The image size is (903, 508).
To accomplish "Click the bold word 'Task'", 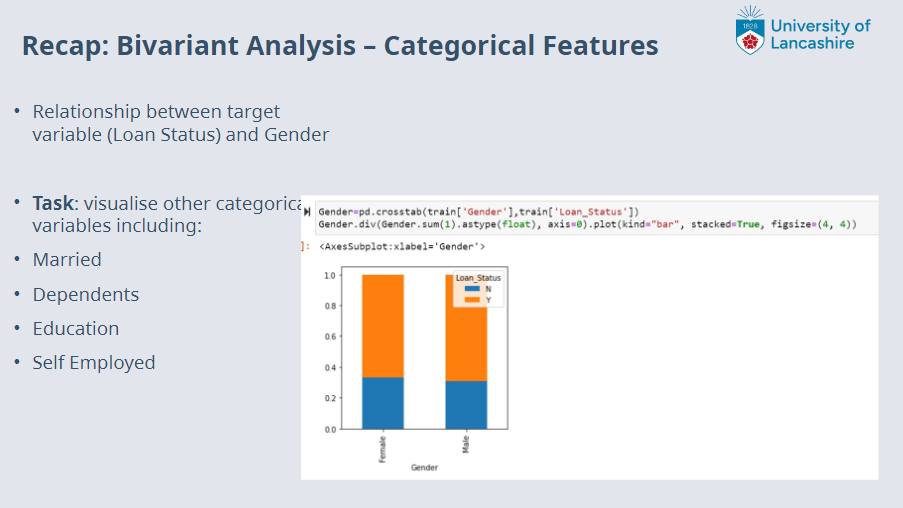I will [53, 203].
